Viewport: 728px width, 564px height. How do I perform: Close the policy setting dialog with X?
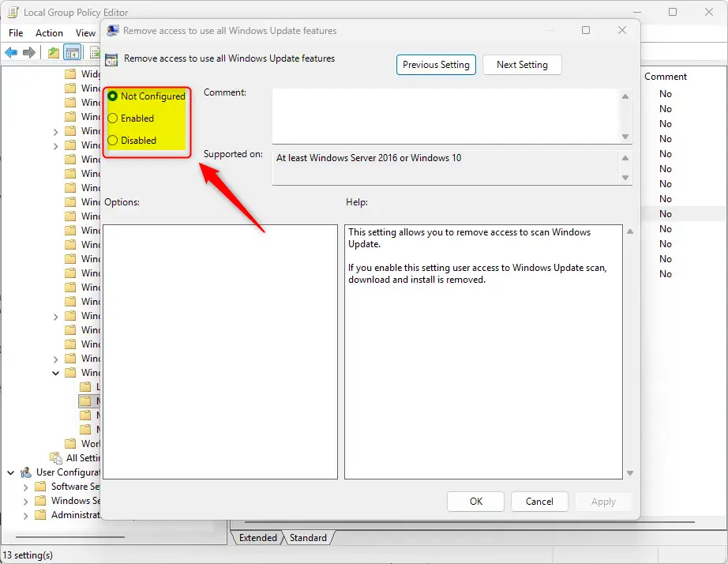[x=622, y=30]
